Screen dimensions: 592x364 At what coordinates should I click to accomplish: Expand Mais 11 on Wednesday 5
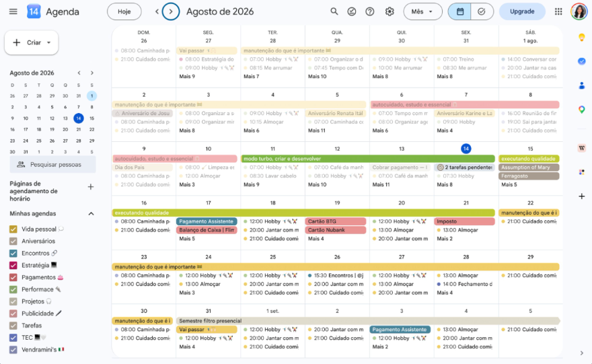pyautogui.click(x=316, y=131)
